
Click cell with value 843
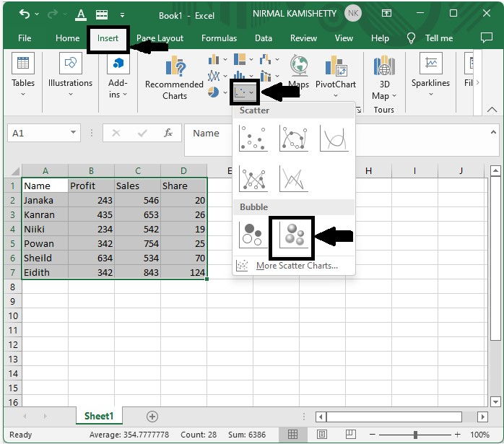point(138,272)
